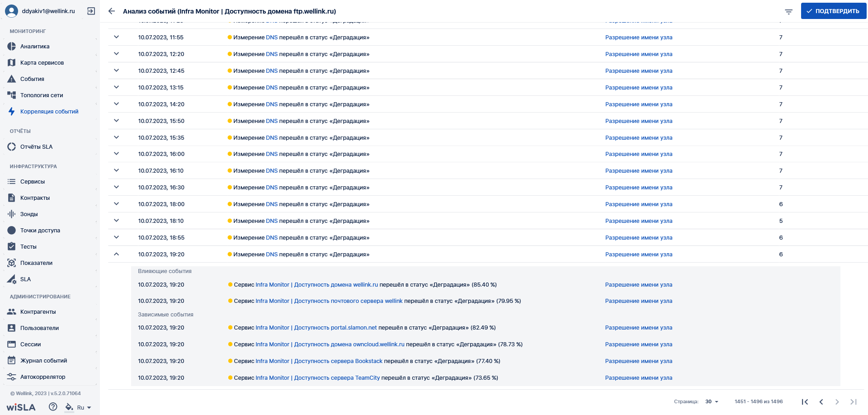This screenshot has height=415, width=868.
Task: Open Разрешение имени узла in 12:45 row
Action: pyautogui.click(x=639, y=71)
